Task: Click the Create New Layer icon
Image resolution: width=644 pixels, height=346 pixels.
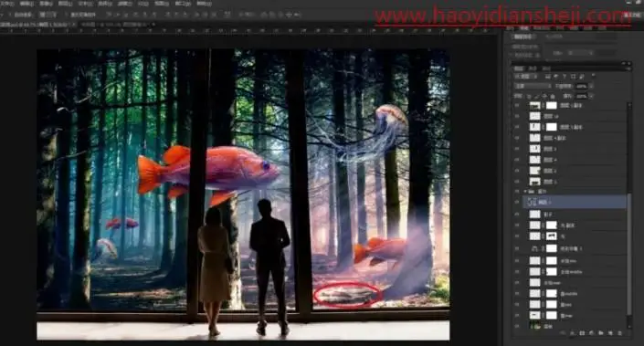Action: [610, 333]
